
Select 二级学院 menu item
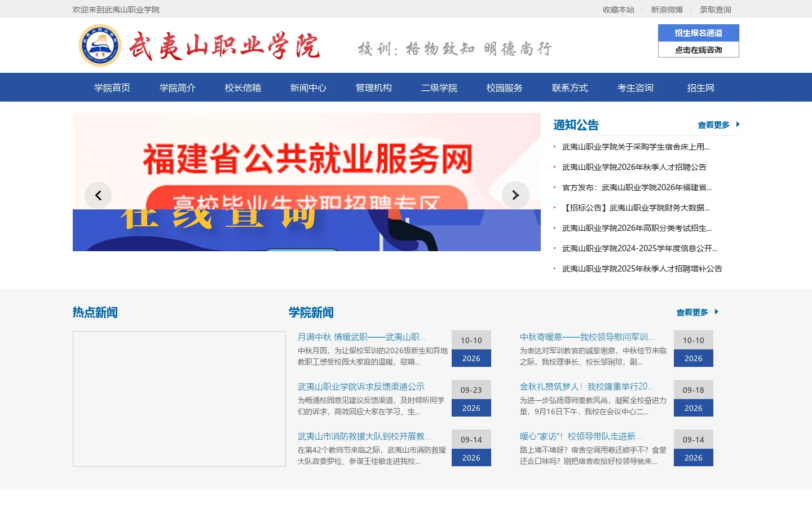point(439,87)
